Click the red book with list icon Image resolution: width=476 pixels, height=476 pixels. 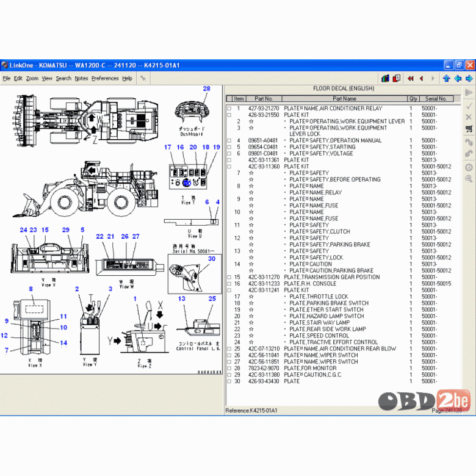click(397, 78)
